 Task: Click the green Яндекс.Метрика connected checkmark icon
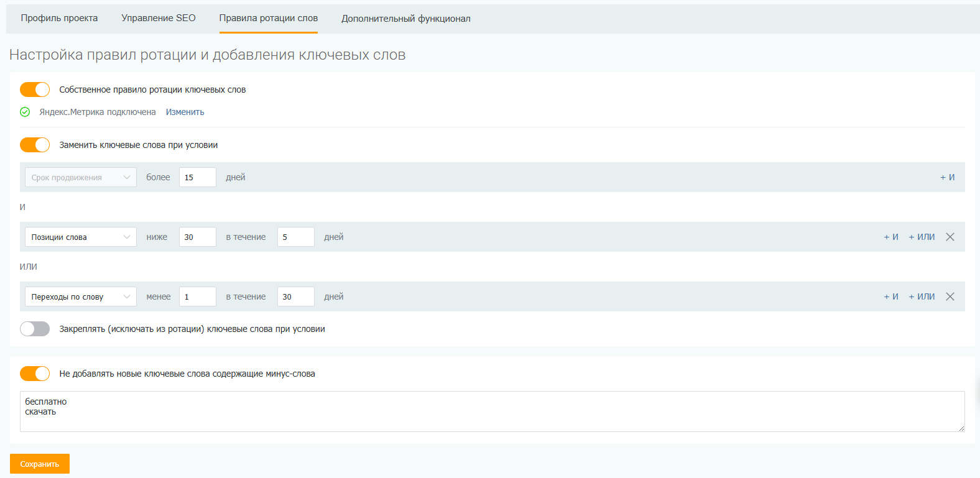click(25, 112)
